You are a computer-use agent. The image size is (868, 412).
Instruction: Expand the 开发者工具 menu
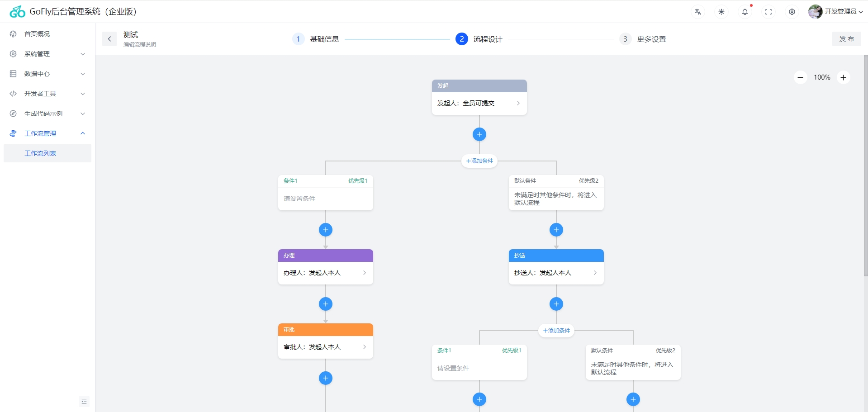point(47,94)
